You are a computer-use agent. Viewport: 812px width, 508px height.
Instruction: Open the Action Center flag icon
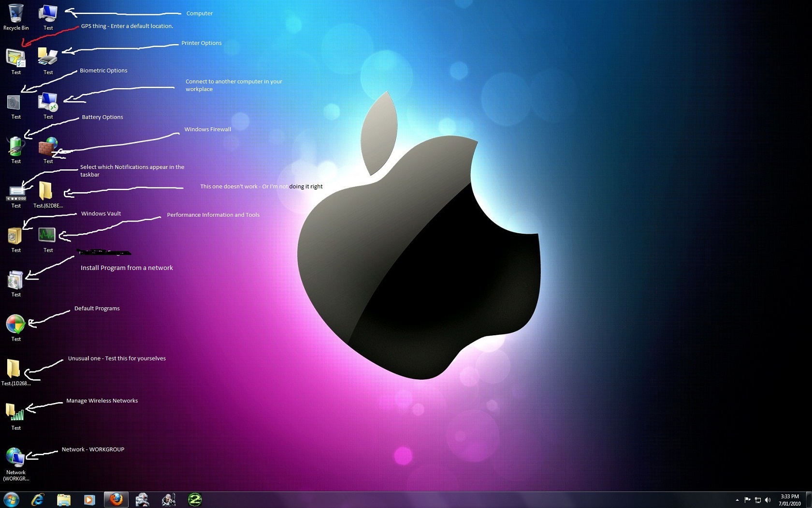pyautogui.click(x=747, y=500)
